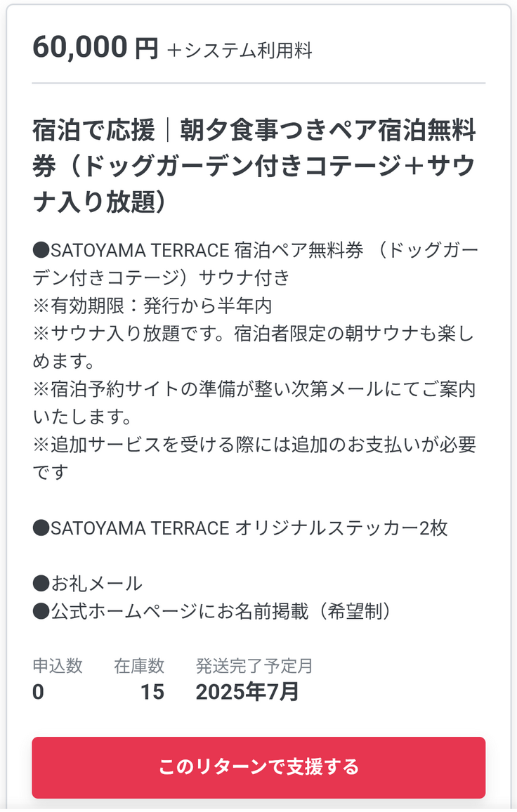Image resolution: width=517 pixels, height=812 pixels.
Task: Click the +システム利用料 text
Action: click(x=240, y=51)
